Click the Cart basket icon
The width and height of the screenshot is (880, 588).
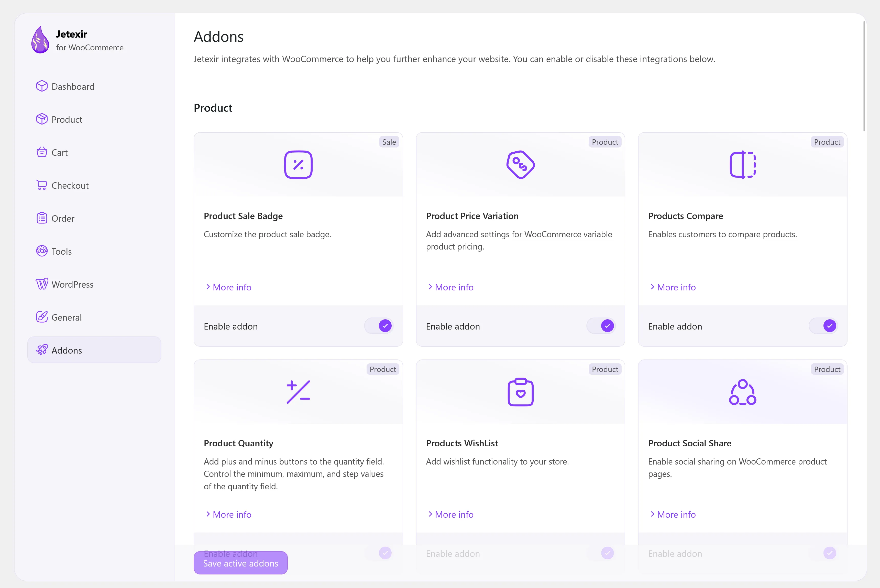[42, 152]
